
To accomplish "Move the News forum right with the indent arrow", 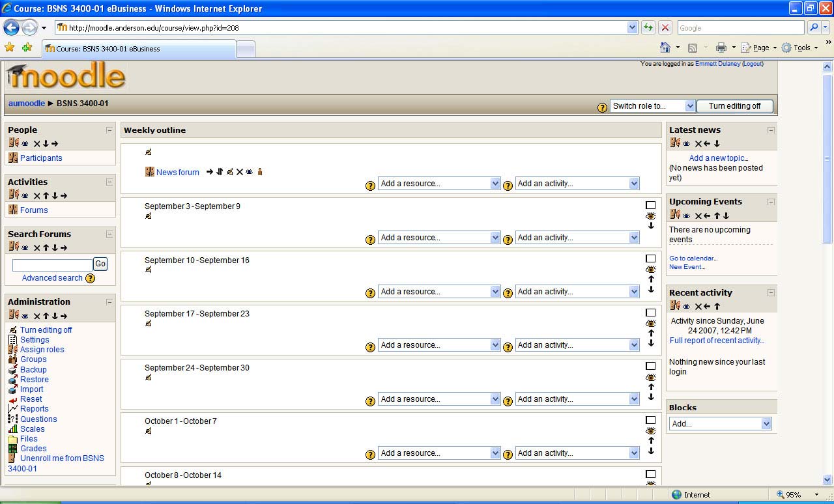I will (210, 172).
